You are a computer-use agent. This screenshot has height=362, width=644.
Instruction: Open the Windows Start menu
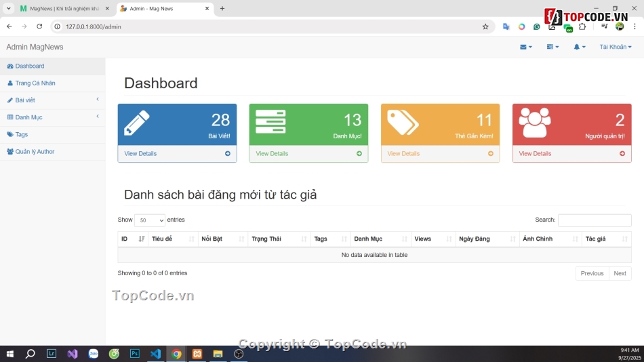(10, 354)
